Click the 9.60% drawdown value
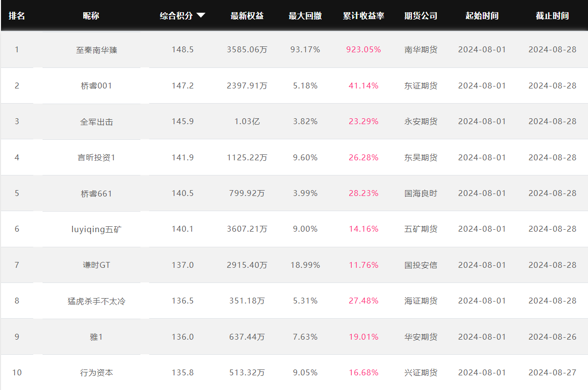The height and width of the screenshot is (390, 588). pyautogui.click(x=305, y=157)
